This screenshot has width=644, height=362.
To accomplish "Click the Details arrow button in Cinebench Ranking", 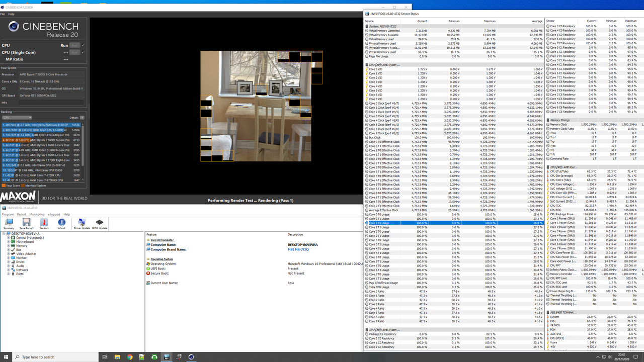I will [82, 118].
